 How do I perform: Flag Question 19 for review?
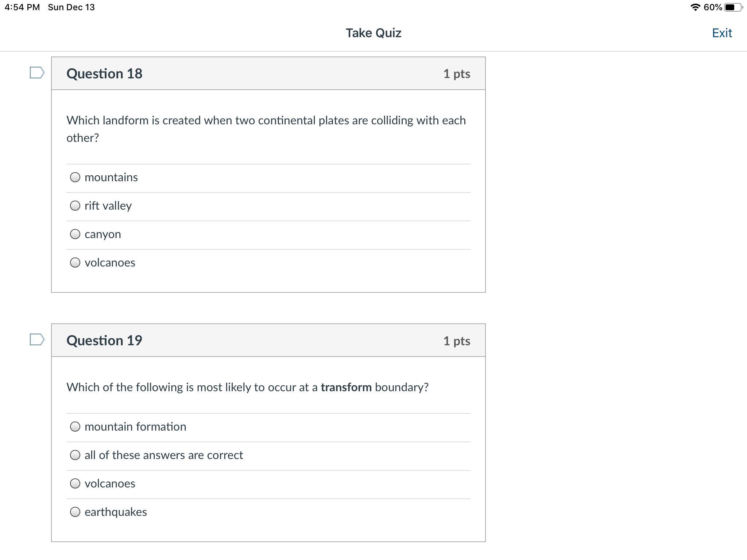point(37,339)
